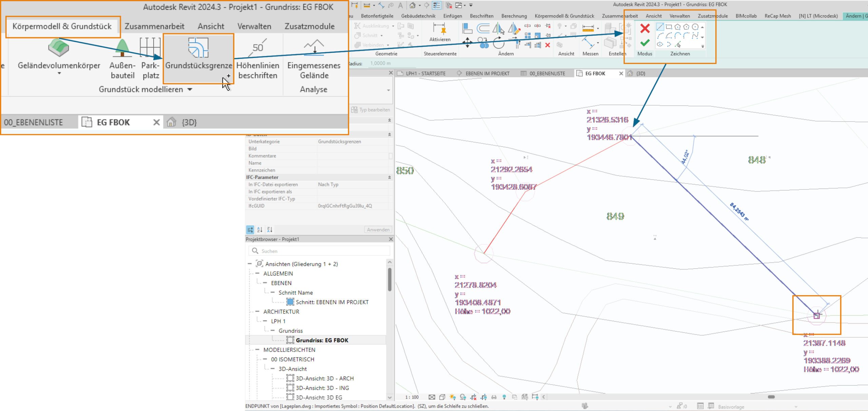The width and height of the screenshot is (868, 411).
Task: Expand Grundstück modellieren panel dropdown
Action: pyautogui.click(x=190, y=89)
